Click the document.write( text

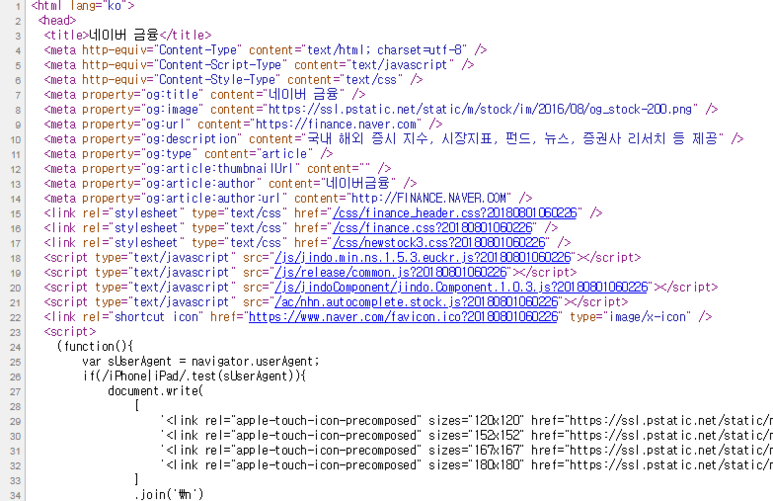pos(155,391)
